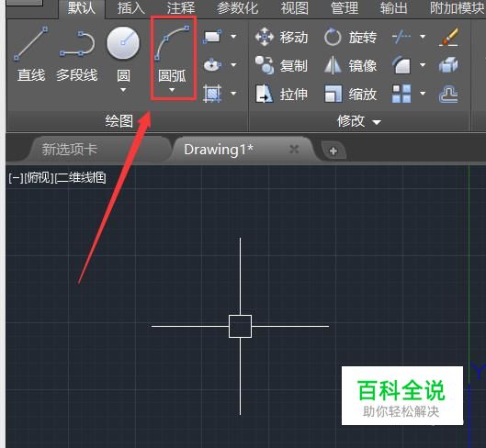Click the Mirror (镜像) tool

pyautogui.click(x=350, y=65)
